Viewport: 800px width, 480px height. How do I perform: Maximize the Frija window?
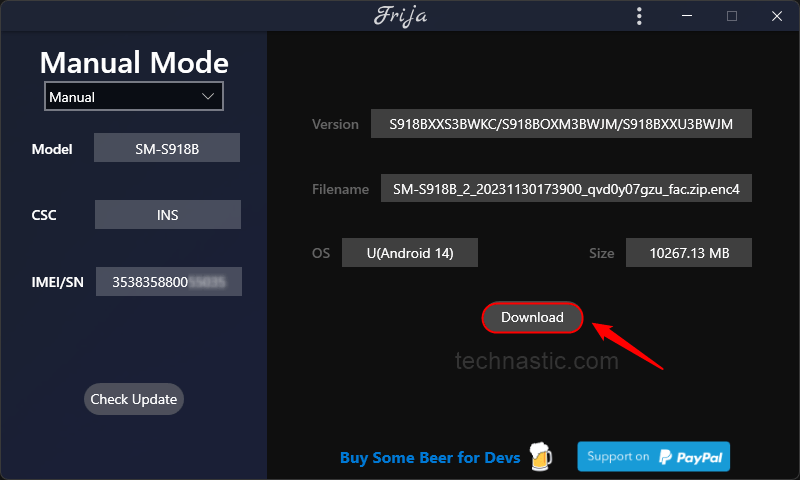732,16
